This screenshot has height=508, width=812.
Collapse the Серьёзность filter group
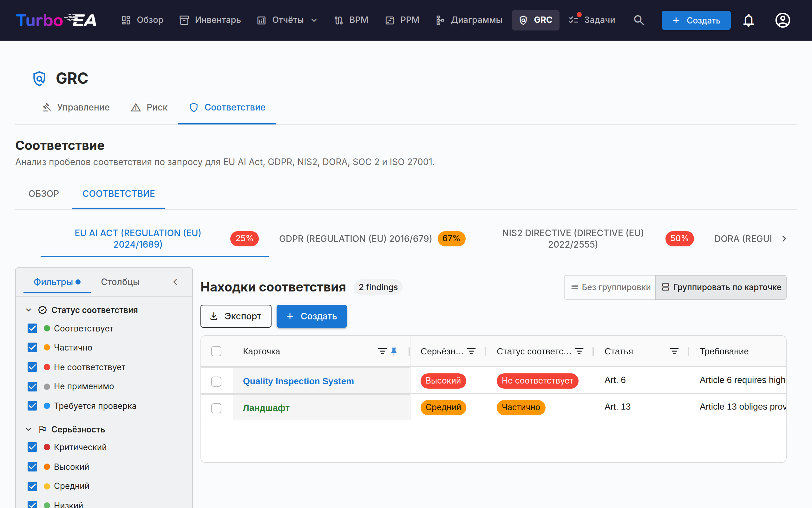29,429
